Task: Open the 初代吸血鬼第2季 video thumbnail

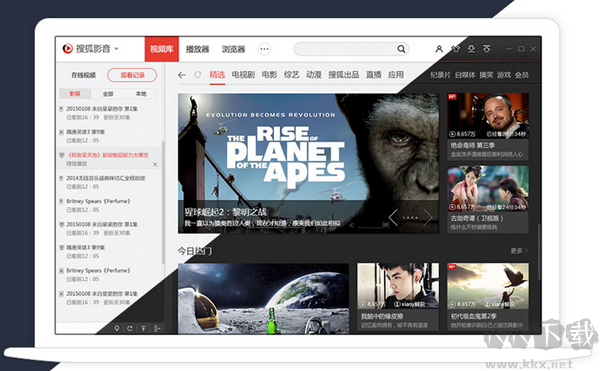Action: pos(488,286)
